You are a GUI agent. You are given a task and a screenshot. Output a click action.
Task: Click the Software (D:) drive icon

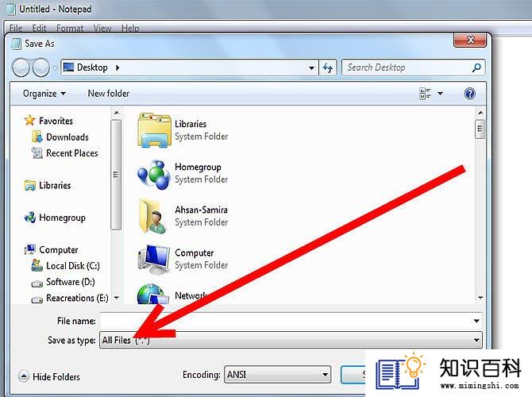coord(37,283)
